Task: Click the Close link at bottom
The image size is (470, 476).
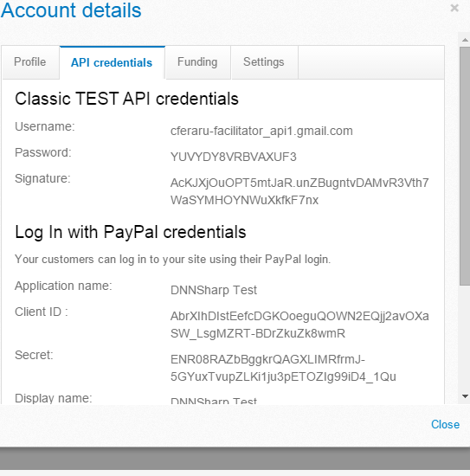Action: tap(445, 424)
